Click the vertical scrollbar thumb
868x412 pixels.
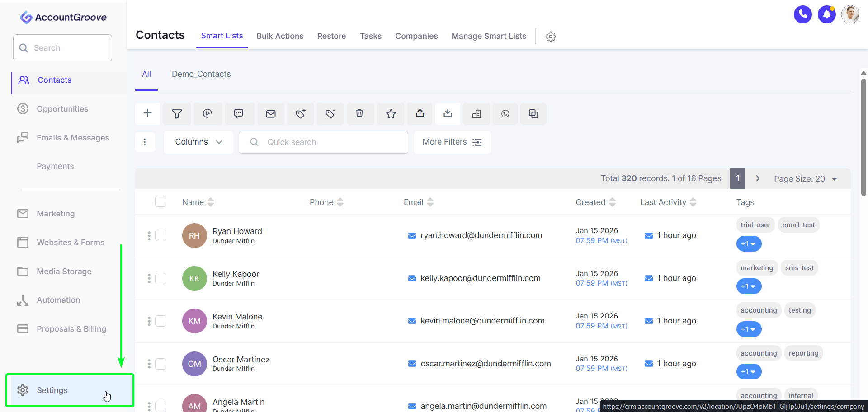(863, 137)
